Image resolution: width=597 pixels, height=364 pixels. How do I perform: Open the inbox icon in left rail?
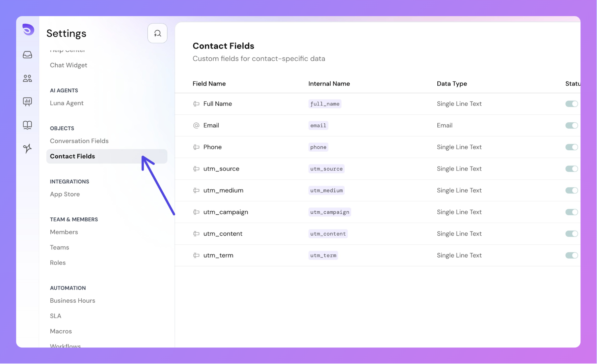[27, 55]
